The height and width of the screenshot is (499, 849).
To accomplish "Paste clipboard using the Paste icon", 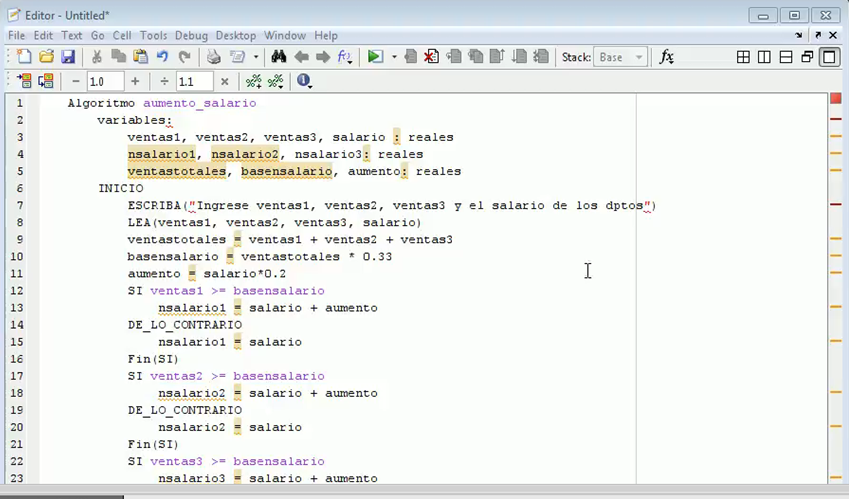I will pyautogui.click(x=140, y=57).
